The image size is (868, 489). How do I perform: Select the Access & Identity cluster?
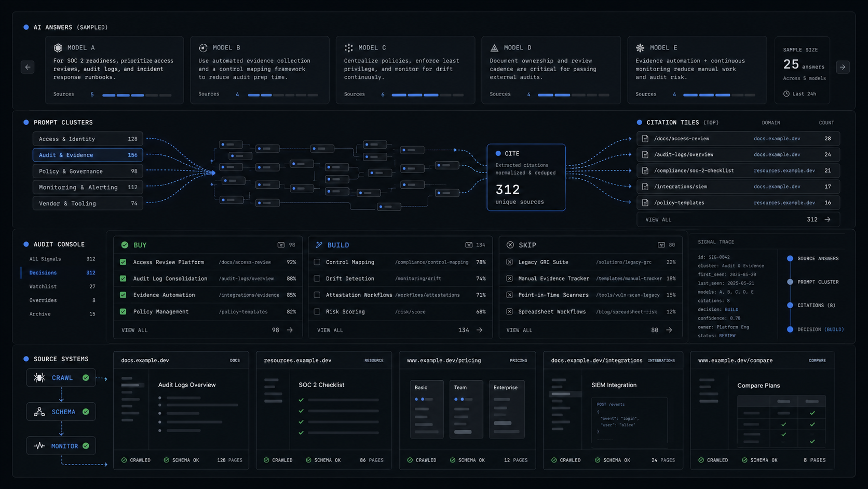[88, 139]
